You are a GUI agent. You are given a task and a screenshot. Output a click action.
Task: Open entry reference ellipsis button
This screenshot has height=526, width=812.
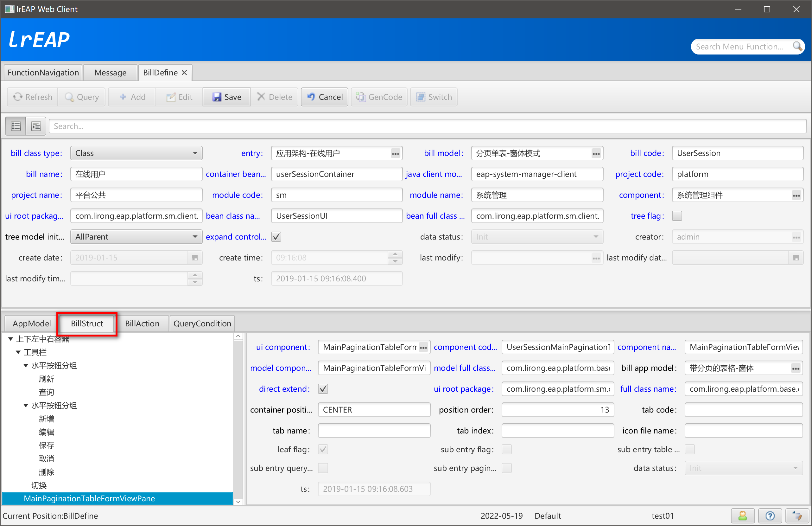[395, 154]
